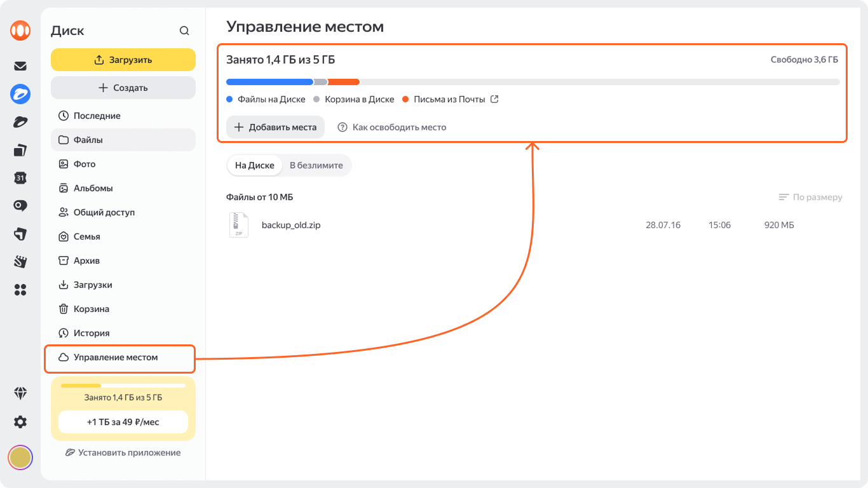Click the orange Yandex 360 logo
868x488 pixels.
point(20,30)
